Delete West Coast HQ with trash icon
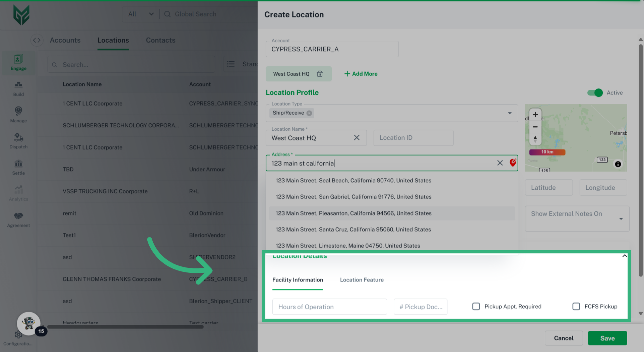Screen dimensions: 644x352 (320, 74)
